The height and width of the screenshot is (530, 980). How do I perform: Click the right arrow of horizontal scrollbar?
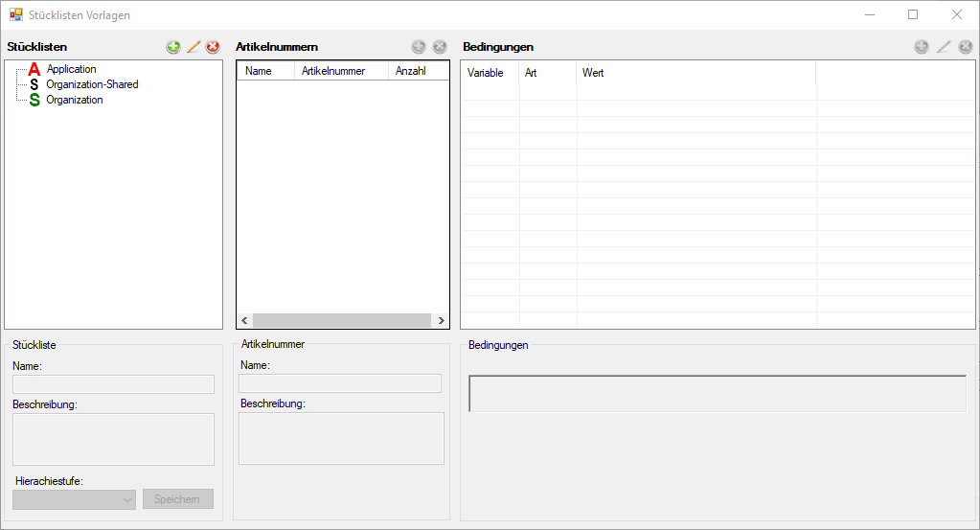tap(442, 321)
